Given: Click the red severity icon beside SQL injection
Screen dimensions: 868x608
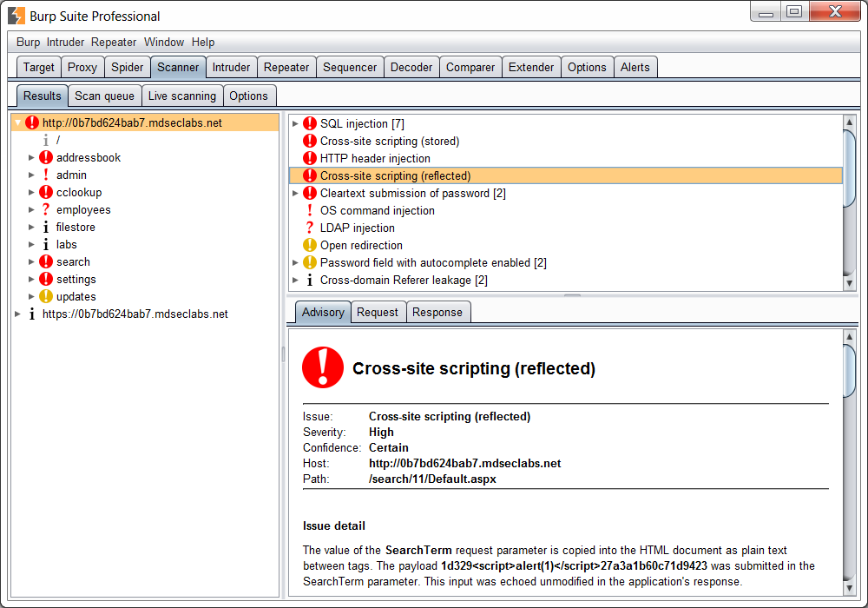Looking at the screenshot, I should click(x=310, y=123).
